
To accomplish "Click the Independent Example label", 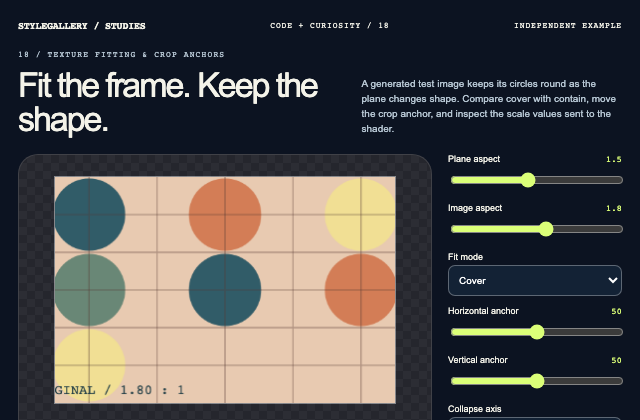I will coord(568,25).
